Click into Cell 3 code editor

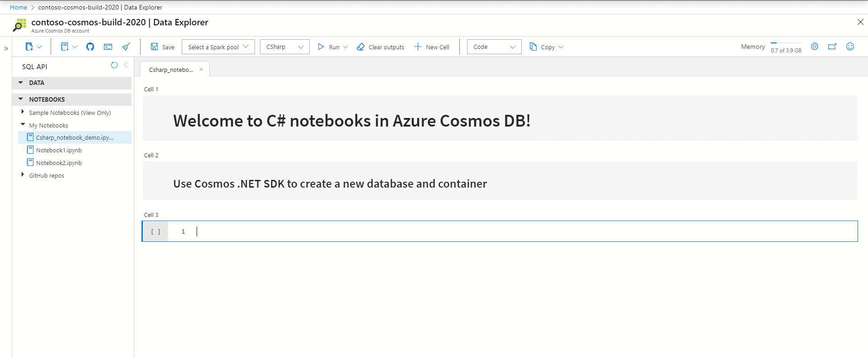click(x=513, y=231)
